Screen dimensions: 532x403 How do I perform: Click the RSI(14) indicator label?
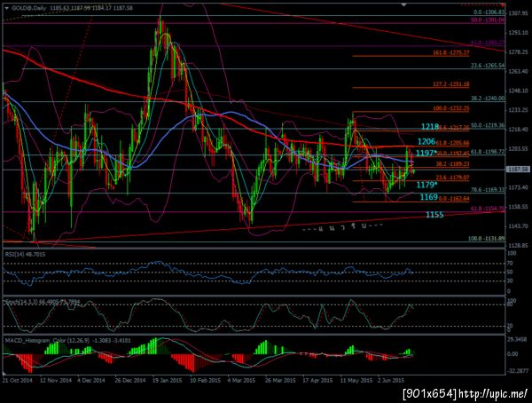[x=25, y=255]
